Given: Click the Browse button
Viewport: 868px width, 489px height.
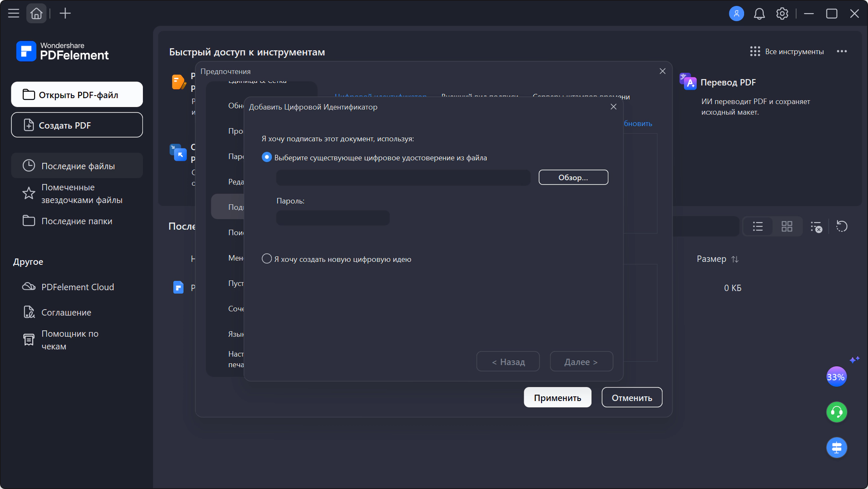Looking at the screenshot, I should tap(573, 177).
